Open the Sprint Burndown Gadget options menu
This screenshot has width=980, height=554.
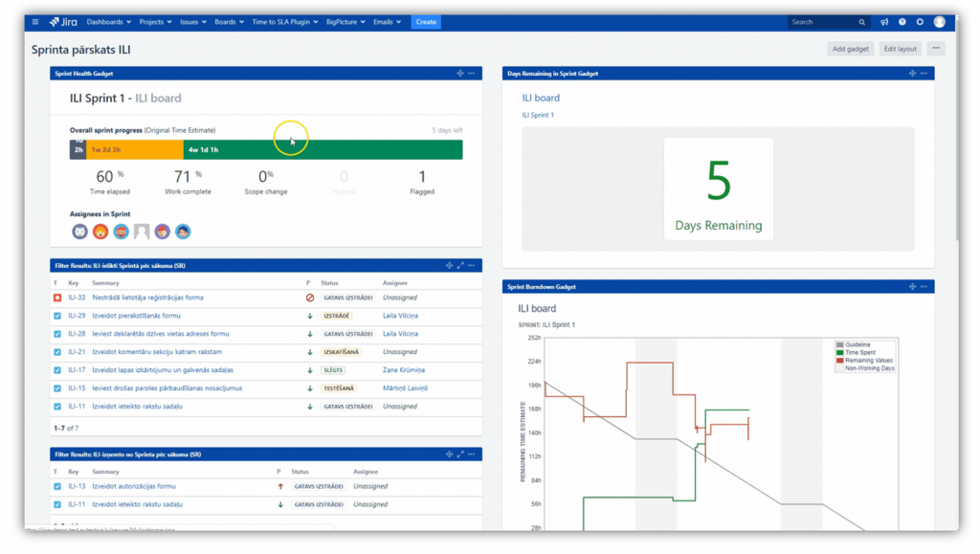[924, 287]
